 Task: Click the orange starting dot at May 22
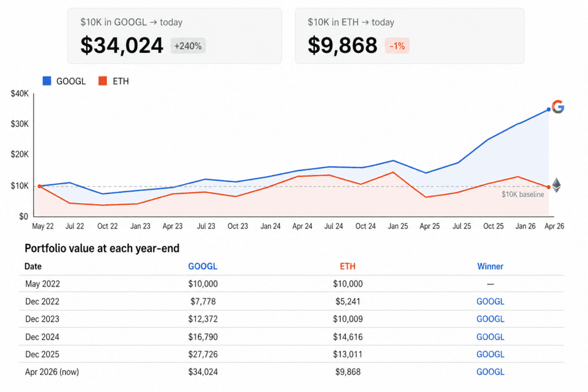coord(40,187)
